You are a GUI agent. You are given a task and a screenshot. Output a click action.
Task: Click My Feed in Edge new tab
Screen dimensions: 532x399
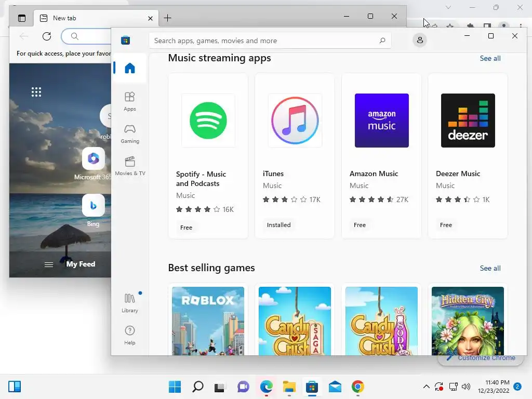(x=81, y=264)
